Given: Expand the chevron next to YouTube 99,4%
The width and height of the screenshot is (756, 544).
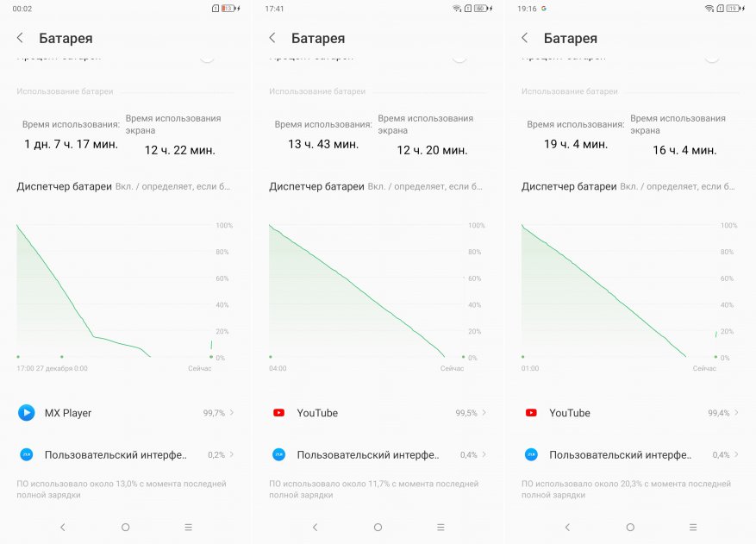Looking at the screenshot, I should tap(737, 413).
